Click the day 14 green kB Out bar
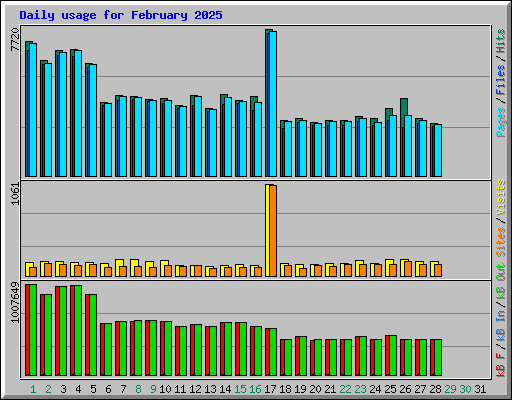Image resolution: width=512 pixels, height=400 pixels. [x=228, y=349]
